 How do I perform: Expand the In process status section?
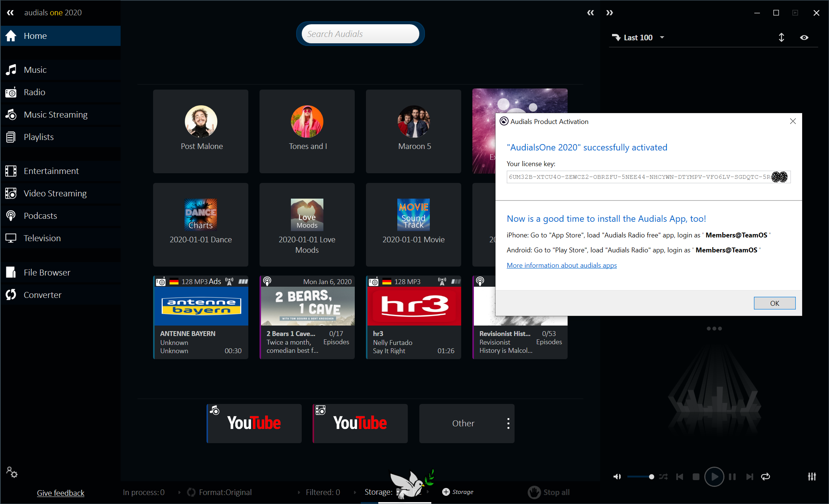144,492
